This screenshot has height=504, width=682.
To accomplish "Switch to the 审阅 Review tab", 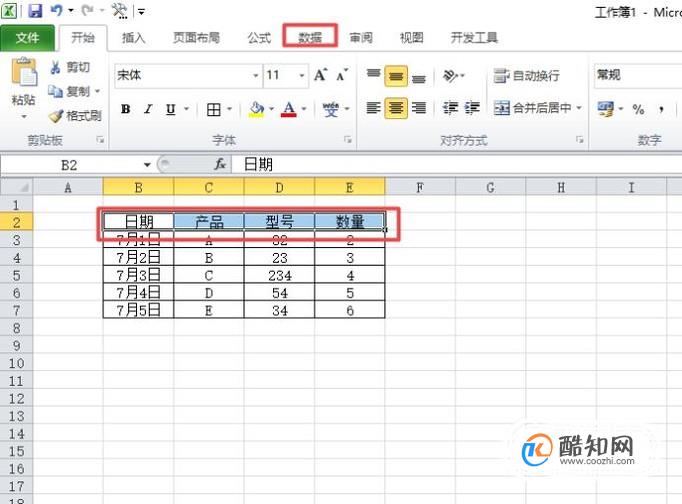I will coord(361,38).
